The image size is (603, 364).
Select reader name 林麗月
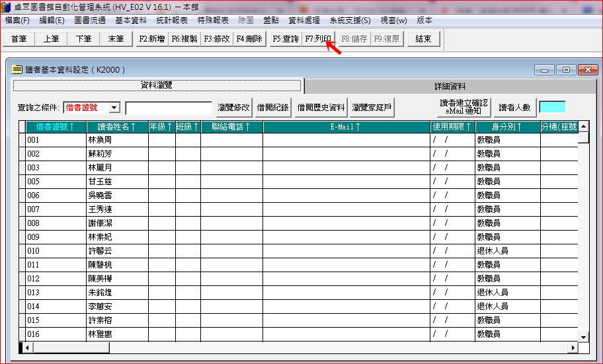pos(100,168)
